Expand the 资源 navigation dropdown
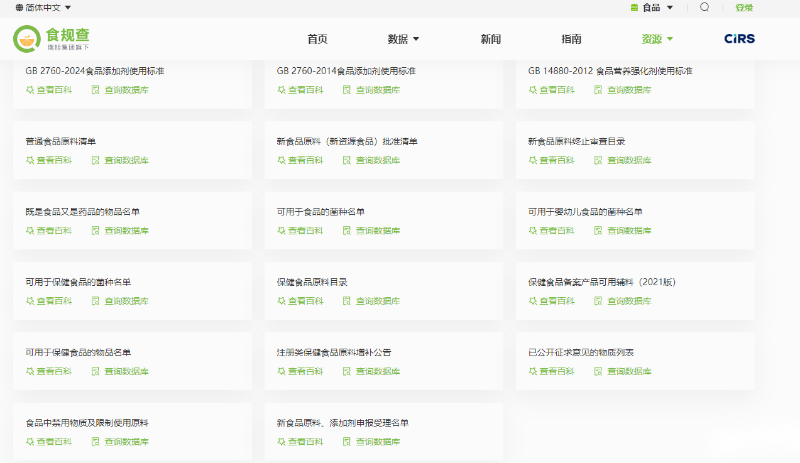This screenshot has width=800, height=463. [657, 39]
